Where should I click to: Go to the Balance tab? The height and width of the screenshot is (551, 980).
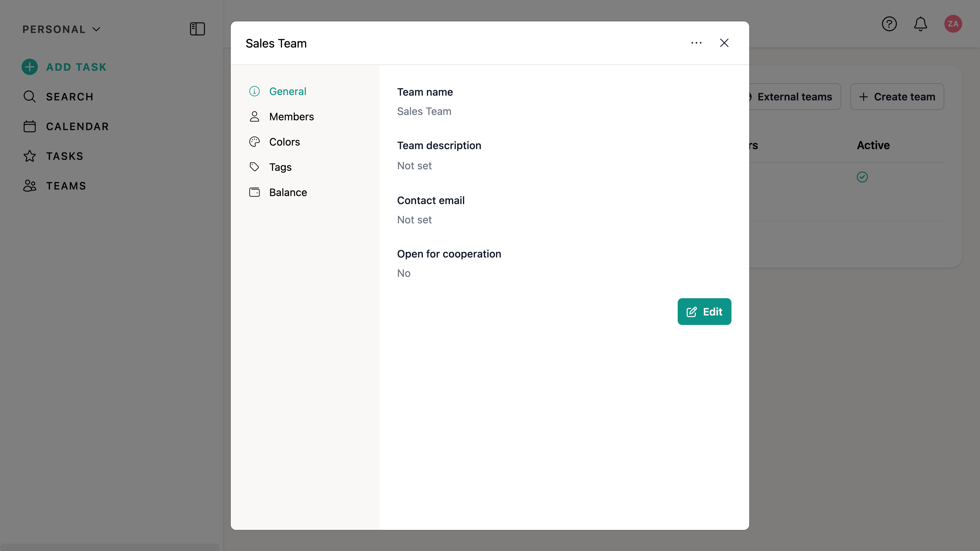click(287, 192)
